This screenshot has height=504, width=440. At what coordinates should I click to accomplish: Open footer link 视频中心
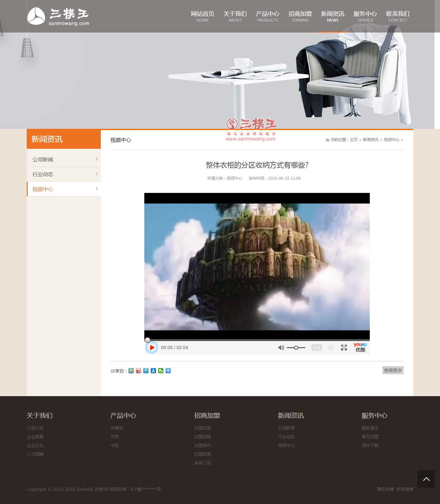[x=286, y=445]
